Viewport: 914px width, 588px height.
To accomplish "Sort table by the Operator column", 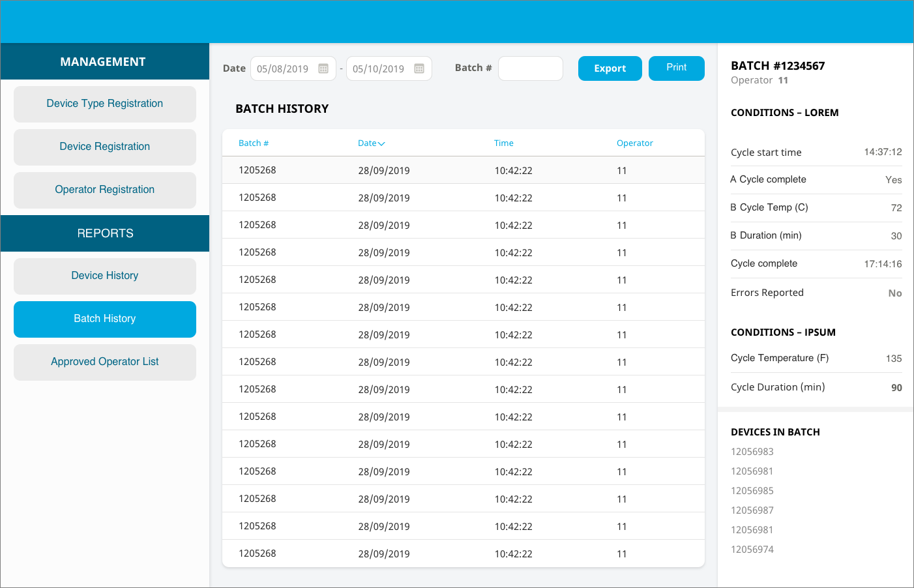I will point(634,143).
